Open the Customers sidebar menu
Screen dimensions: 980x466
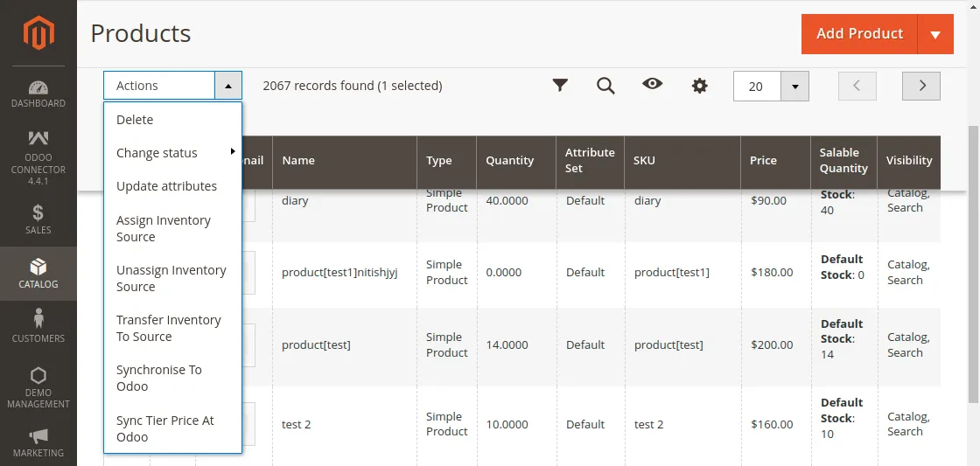tap(38, 325)
